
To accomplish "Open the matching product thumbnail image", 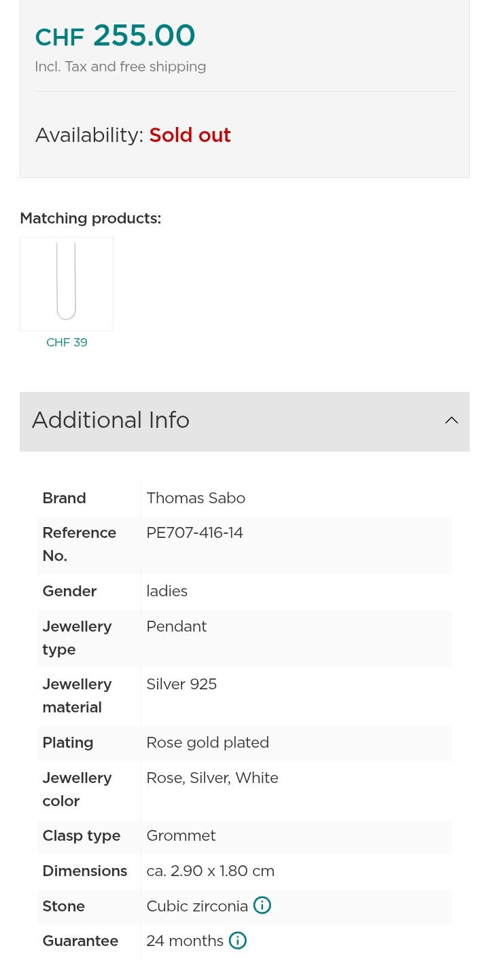I will (x=67, y=284).
